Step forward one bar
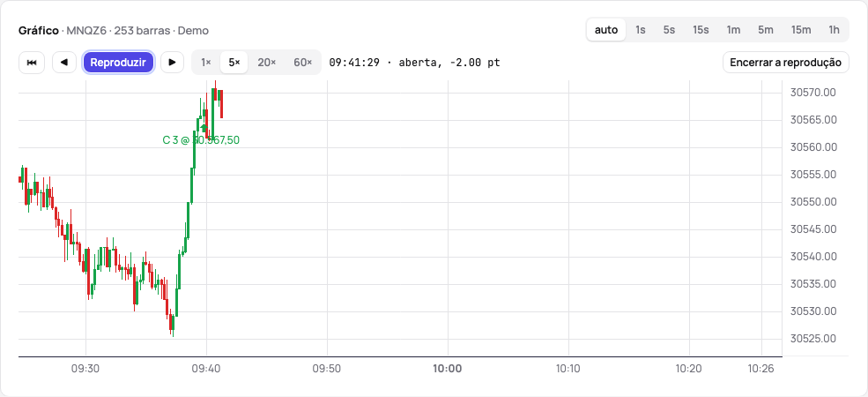868x397 pixels. 172,63
